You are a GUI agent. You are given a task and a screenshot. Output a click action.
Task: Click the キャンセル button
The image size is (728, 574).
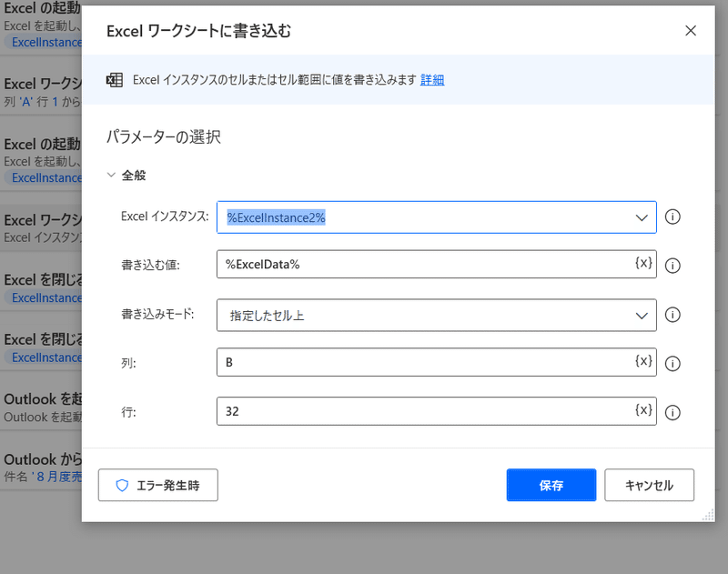coord(649,486)
